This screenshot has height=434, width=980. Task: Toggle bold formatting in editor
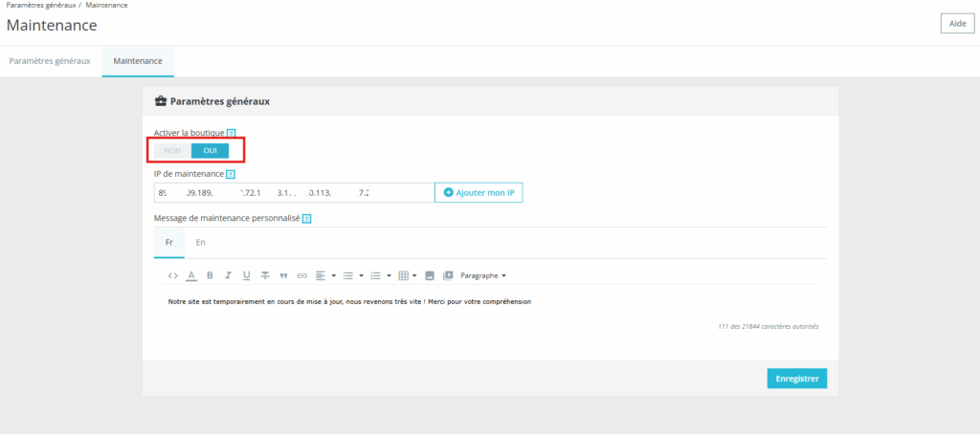click(210, 275)
